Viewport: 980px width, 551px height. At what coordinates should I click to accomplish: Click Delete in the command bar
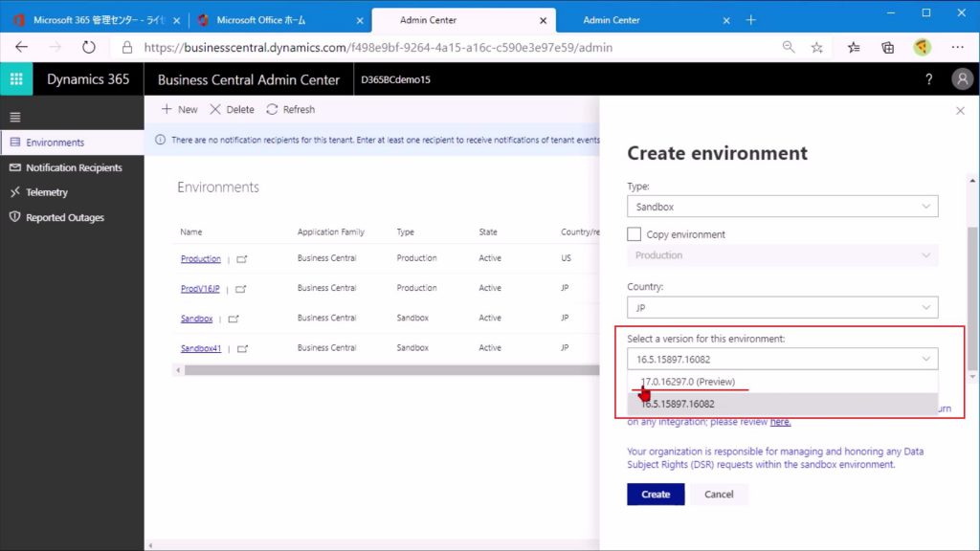pyautogui.click(x=232, y=109)
